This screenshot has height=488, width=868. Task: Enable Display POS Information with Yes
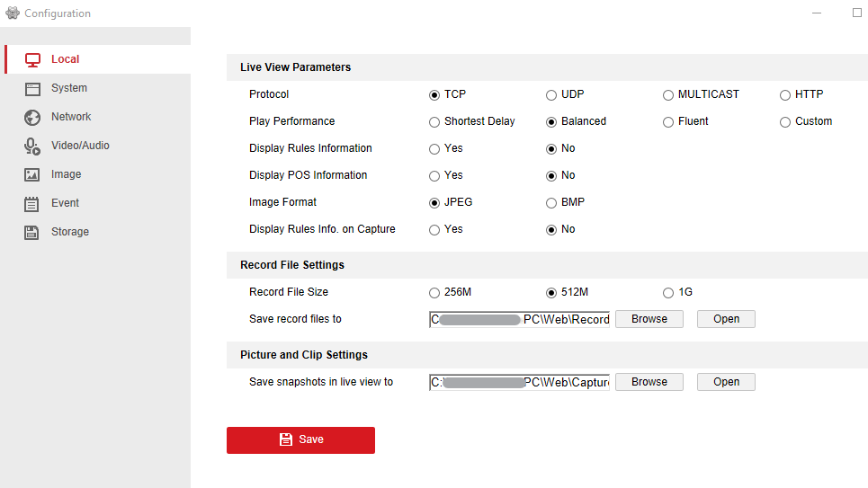pos(434,175)
